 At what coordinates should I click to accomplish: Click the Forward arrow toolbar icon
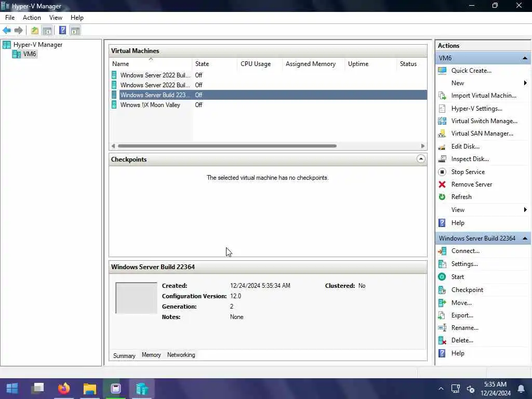point(19,31)
